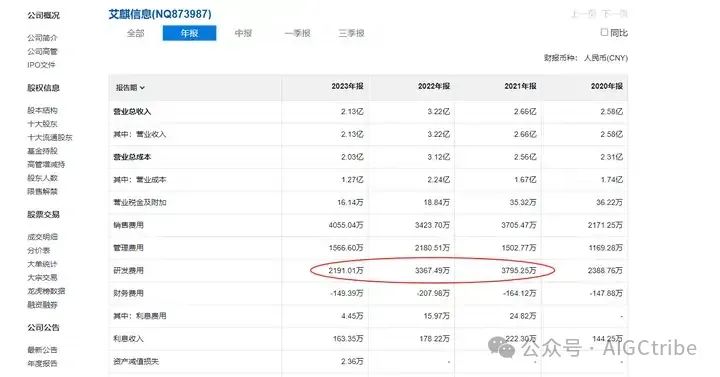The height and width of the screenshot is (377, 720).
Task: Go to 下一页 next page
Action: point(614,14)
